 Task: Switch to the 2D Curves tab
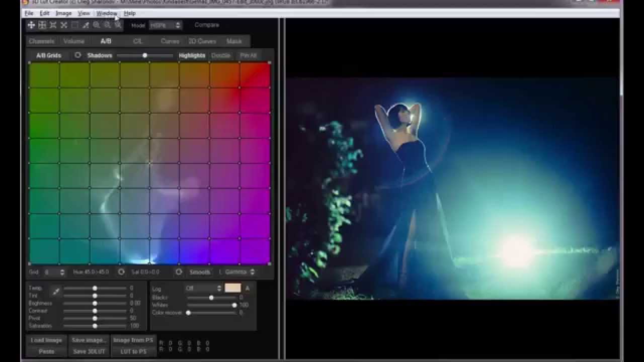[202, 41]
